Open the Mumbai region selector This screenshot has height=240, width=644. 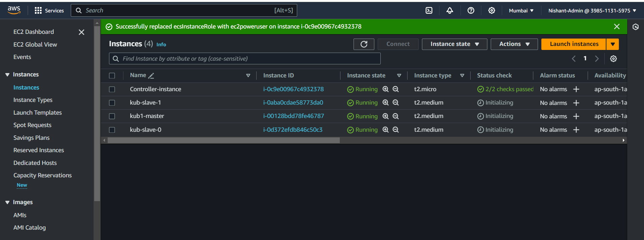point(521,10)
